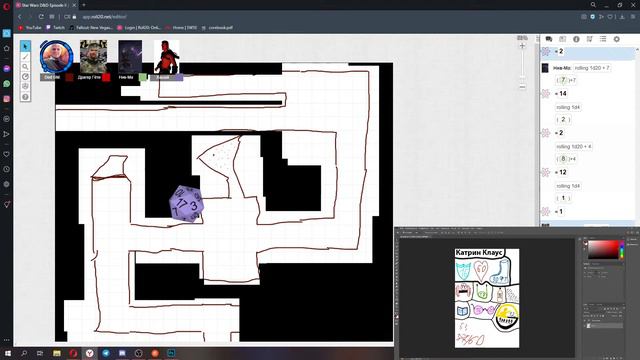Open the sidebar tab next to chat
The width and height of the screenshot is (640, 360).
(562, 39)
